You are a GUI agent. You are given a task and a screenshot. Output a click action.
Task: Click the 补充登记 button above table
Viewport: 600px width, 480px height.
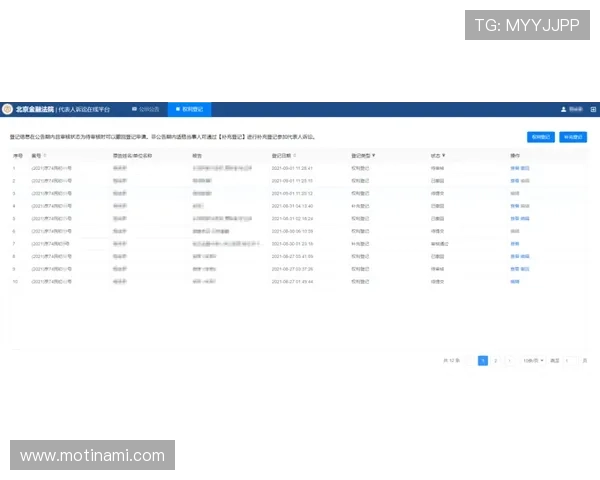pos(573,136)
